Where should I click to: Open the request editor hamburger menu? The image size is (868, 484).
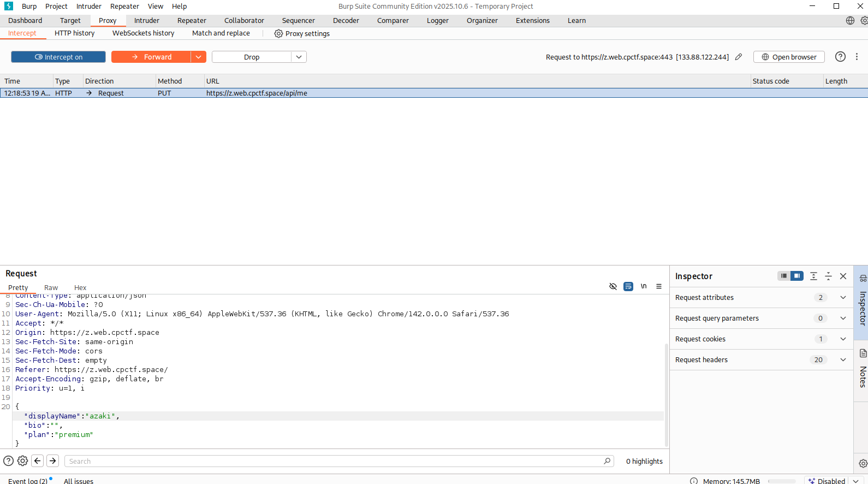point(659,286)
